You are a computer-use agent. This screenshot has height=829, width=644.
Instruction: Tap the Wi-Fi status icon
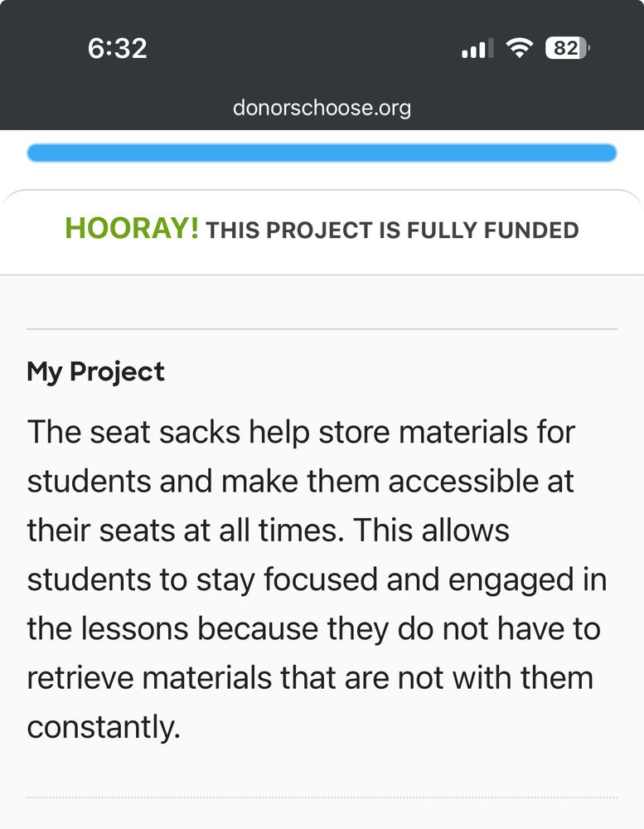pos(520,48)
